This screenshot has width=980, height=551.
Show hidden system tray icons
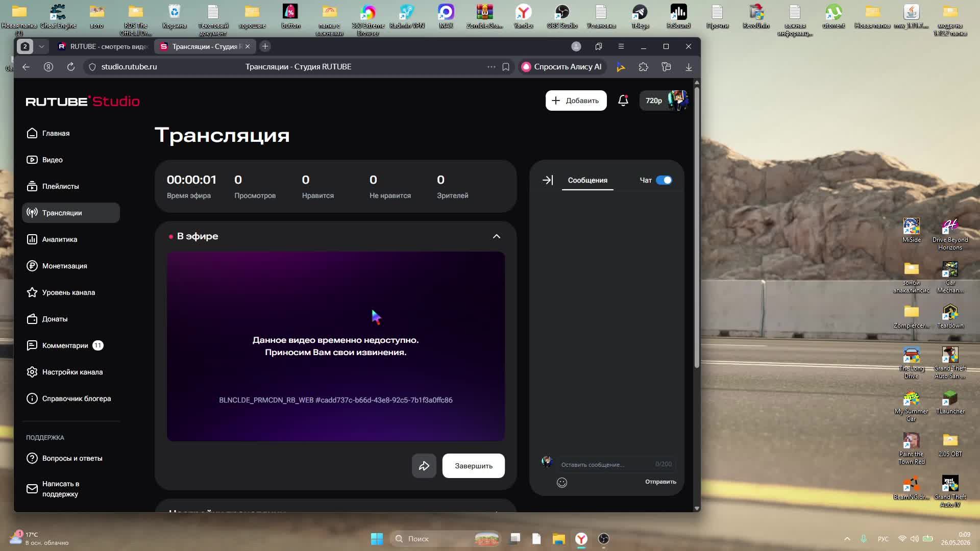pos(847,539)
